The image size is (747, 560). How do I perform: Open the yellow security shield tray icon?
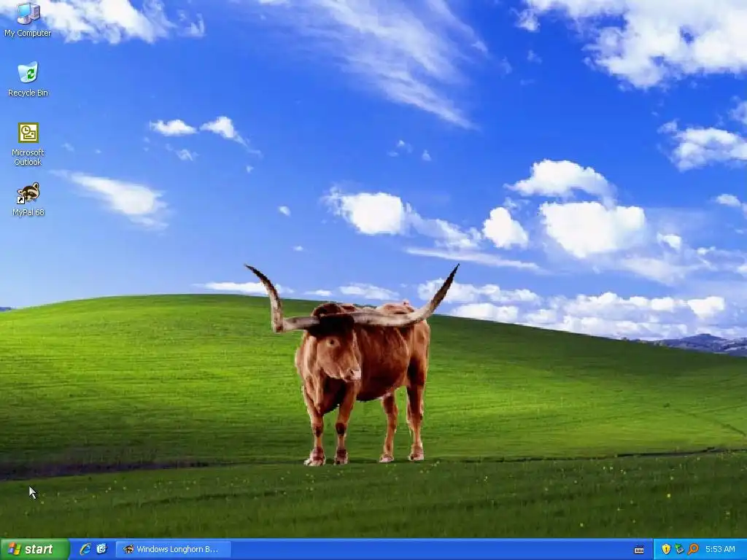click(666, 549)
